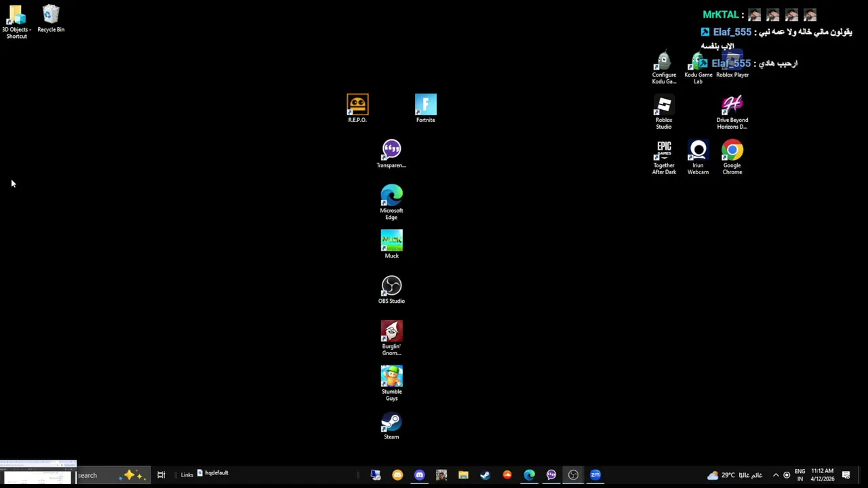Open the notification center icon
The width and height of the screenshot is (868, 488).
[x=846, y=475]
